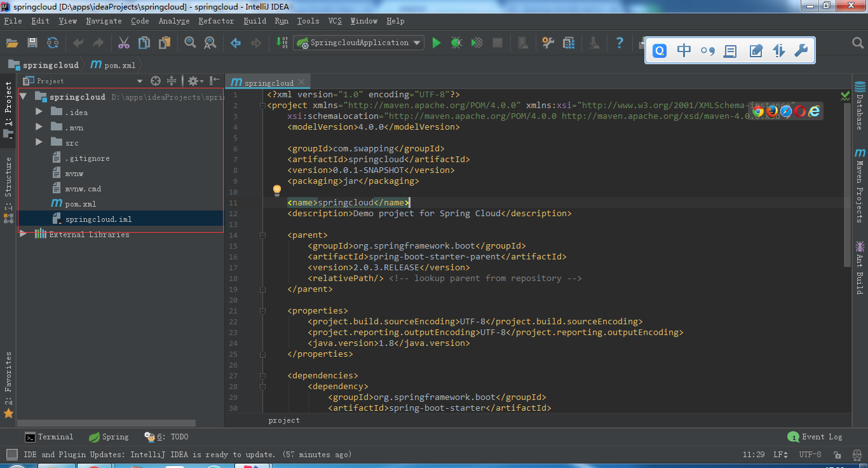The width and height of the screenshot is (868, 468).
Task: Open in Firefox browser icon
Action: 772,111
